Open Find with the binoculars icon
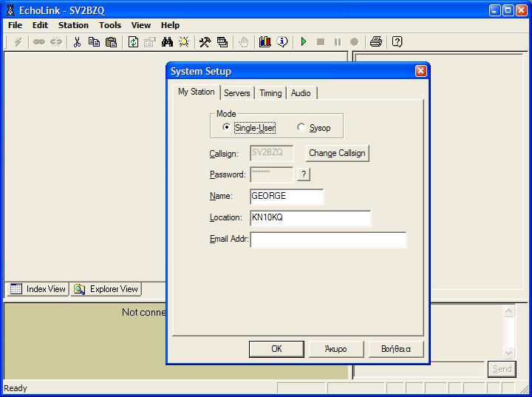This screenshot has width=532, height=397. [167, 42]
